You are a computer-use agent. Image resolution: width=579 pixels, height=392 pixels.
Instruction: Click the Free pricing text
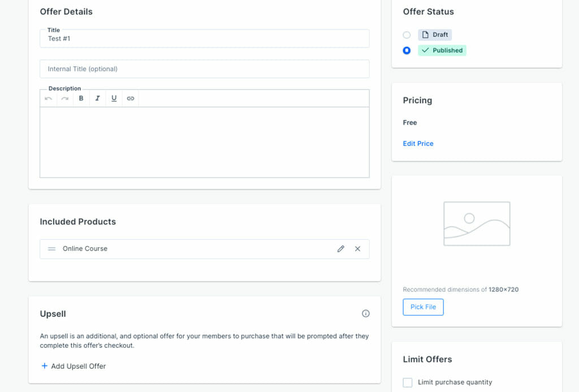coord(410,123)
